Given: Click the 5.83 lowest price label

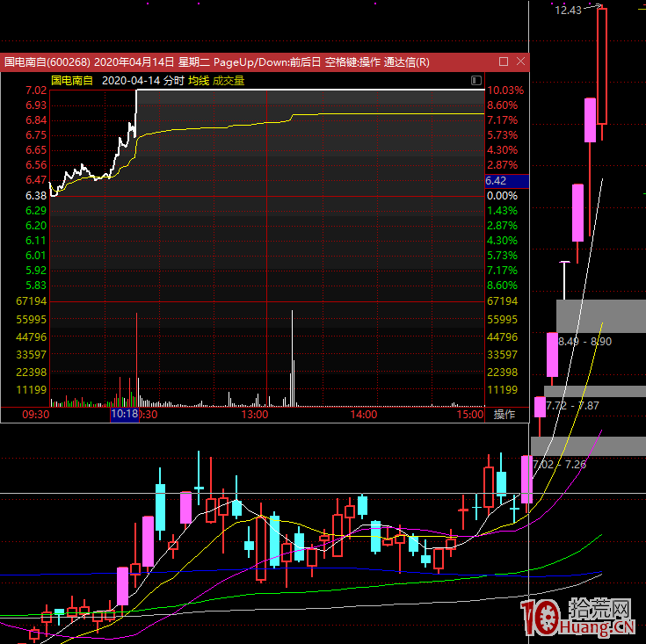Looking at the screenshot, I should pos(36,286).
